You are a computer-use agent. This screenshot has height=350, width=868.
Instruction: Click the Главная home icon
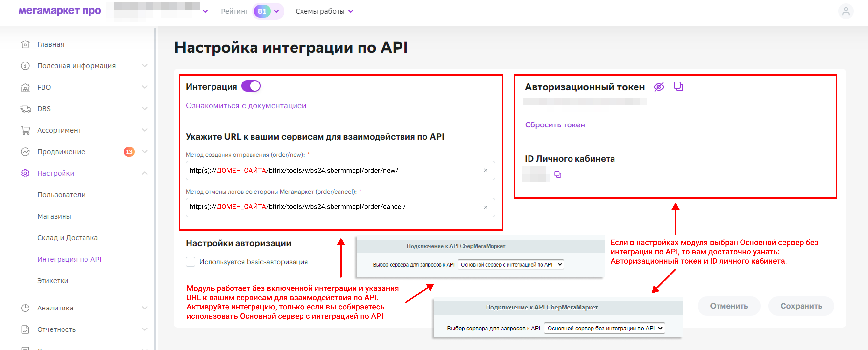pyautogui.click(x=25, y=44)
